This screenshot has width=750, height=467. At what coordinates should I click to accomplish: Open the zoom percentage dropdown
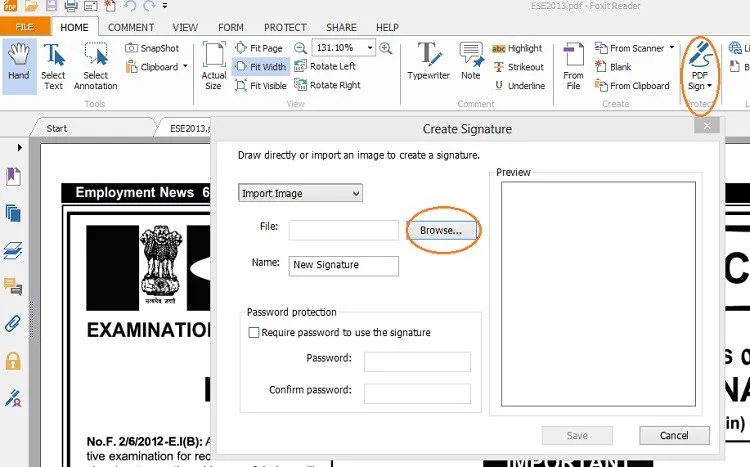[370, 48]
